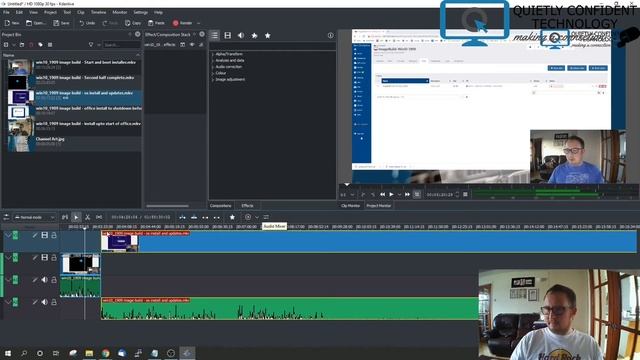The height and width of the screenshot is (360, 640).
Task: Delete selected clip in Project Bin
Action: (31, 44)
